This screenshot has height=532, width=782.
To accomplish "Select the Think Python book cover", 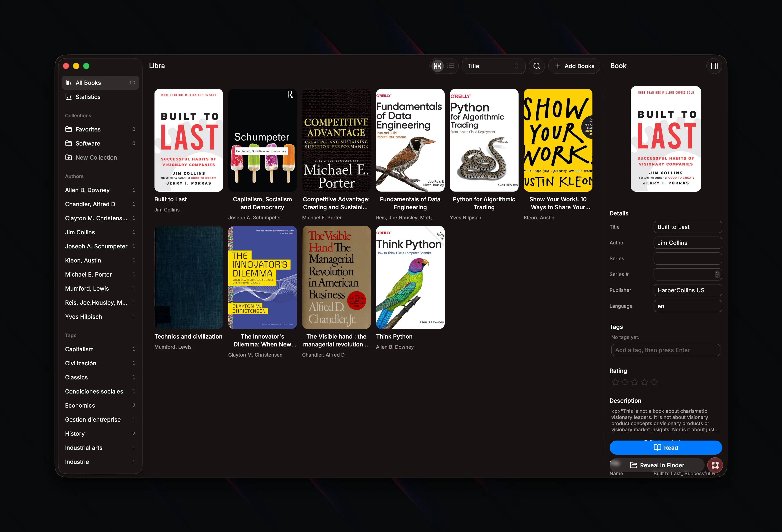I will coord(410,277).
